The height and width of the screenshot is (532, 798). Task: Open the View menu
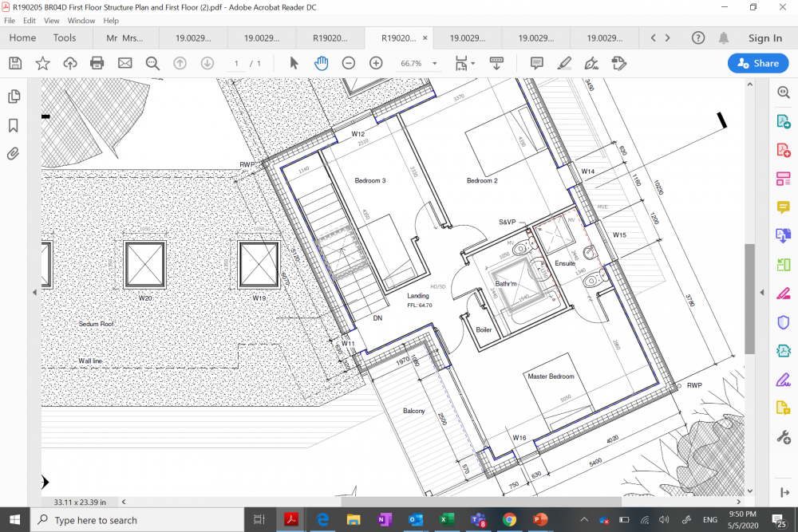tap(51, 21)
